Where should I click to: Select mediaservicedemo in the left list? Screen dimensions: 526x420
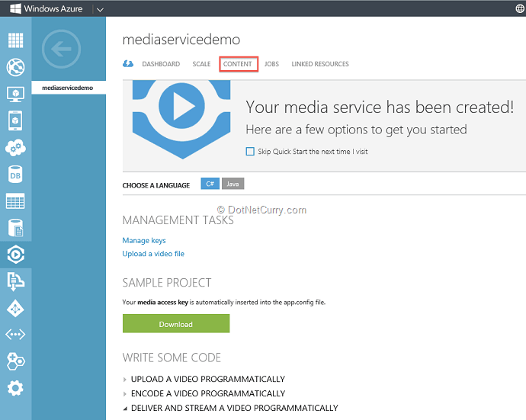tap(69, 88)
